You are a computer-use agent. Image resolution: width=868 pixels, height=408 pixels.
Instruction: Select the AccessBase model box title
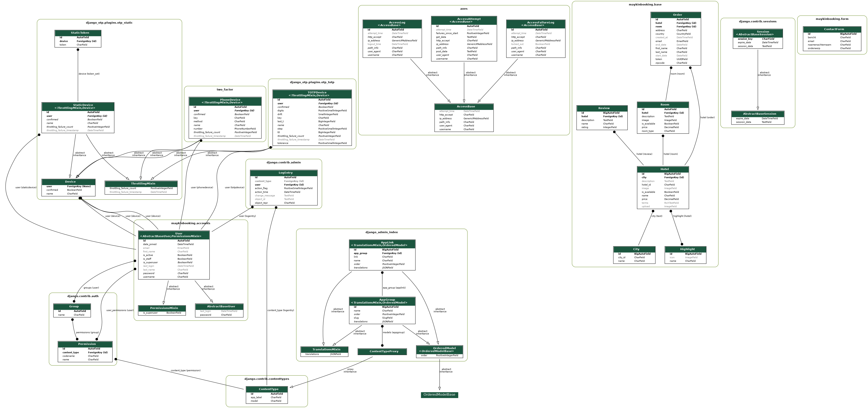(464, 107)
